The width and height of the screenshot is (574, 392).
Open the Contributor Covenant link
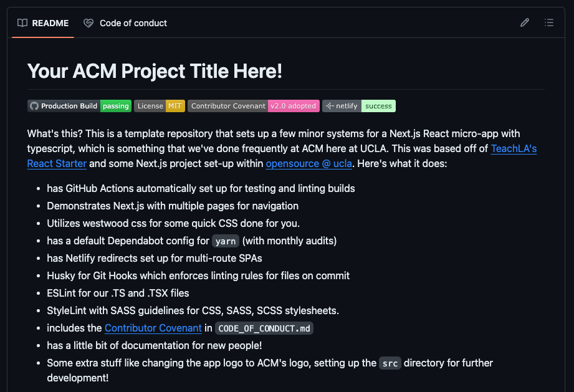(x=153, y=328)
